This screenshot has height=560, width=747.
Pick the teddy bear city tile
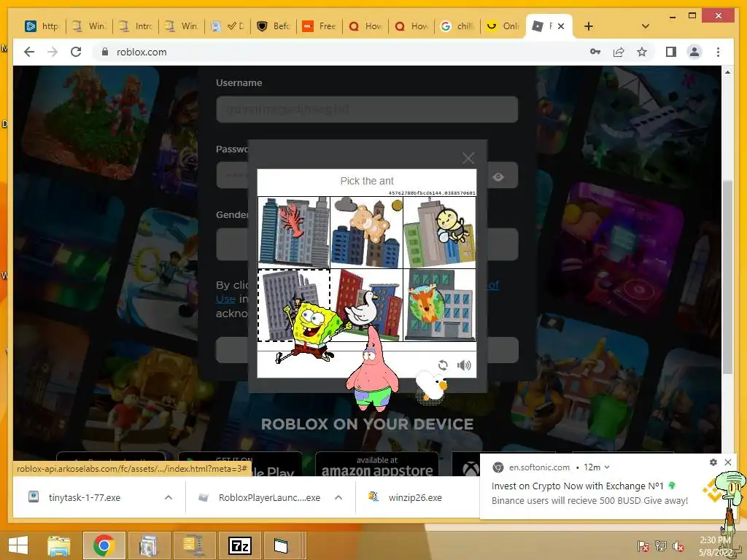(x=366, y=233)
